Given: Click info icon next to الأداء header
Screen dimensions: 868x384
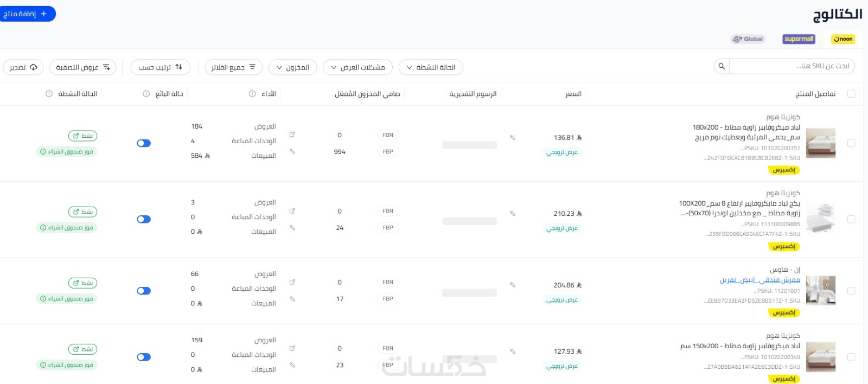Looking at the screenshot, I should coord(252,94).
